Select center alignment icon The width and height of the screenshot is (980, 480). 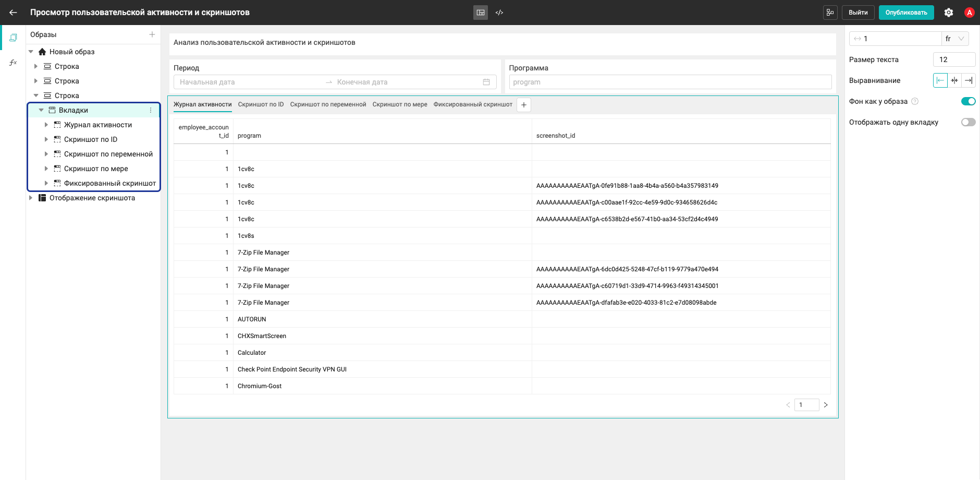point(954,80)
